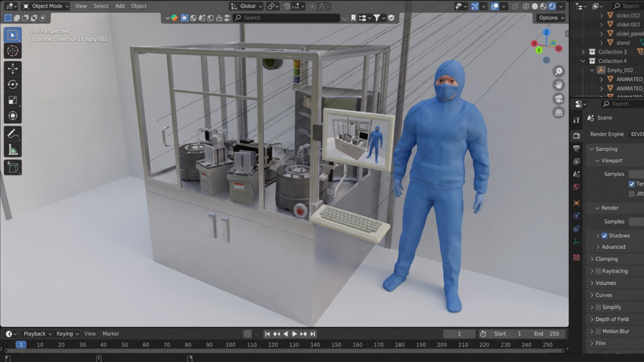
Task: Switch orthographic/perspective grid gizmo button
Action: [559, 112]
